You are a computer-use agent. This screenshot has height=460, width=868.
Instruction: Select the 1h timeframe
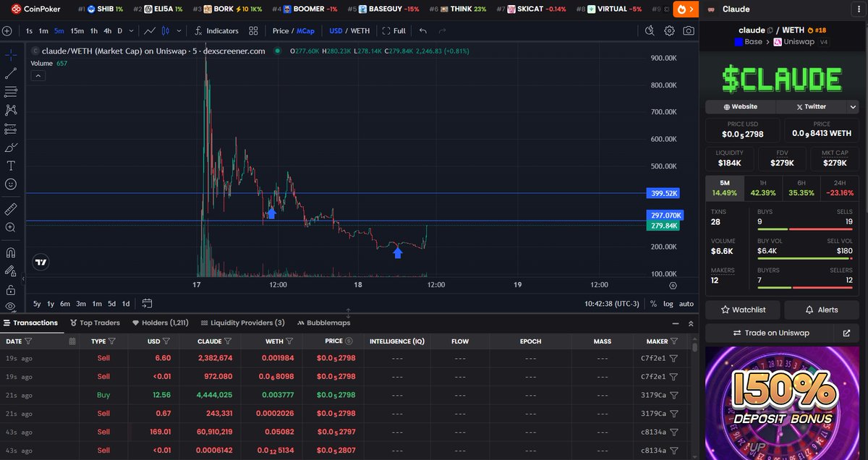pos(94,31)
